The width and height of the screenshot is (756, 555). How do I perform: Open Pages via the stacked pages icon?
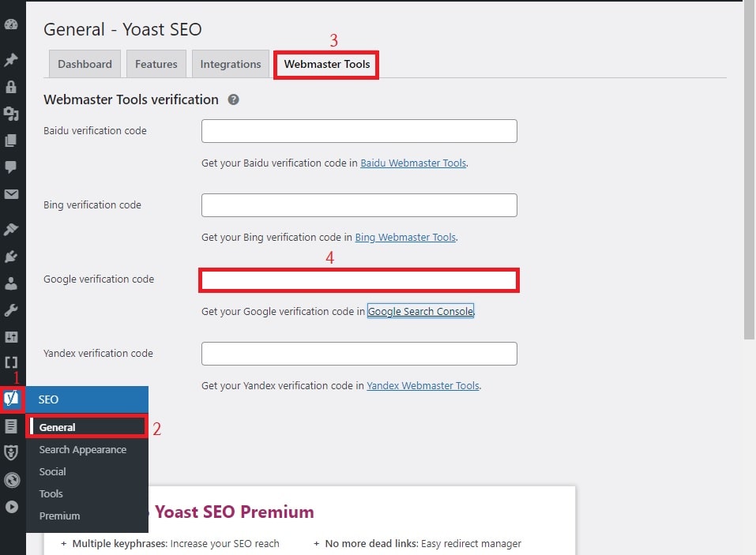[11, 141]
